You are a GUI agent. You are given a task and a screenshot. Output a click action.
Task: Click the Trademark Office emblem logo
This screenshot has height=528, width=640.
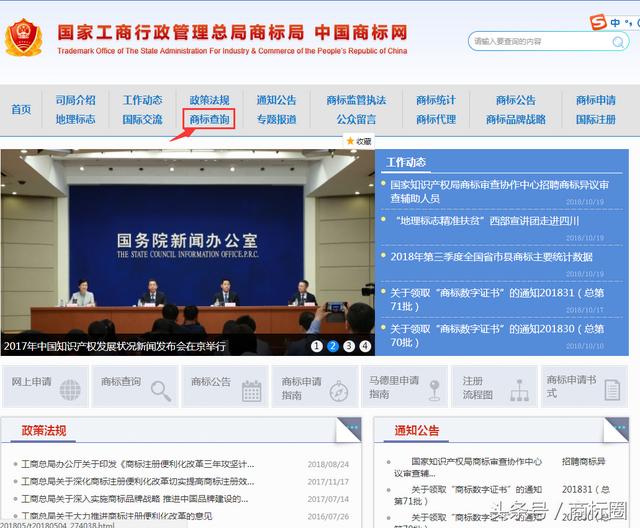(23, 38)
